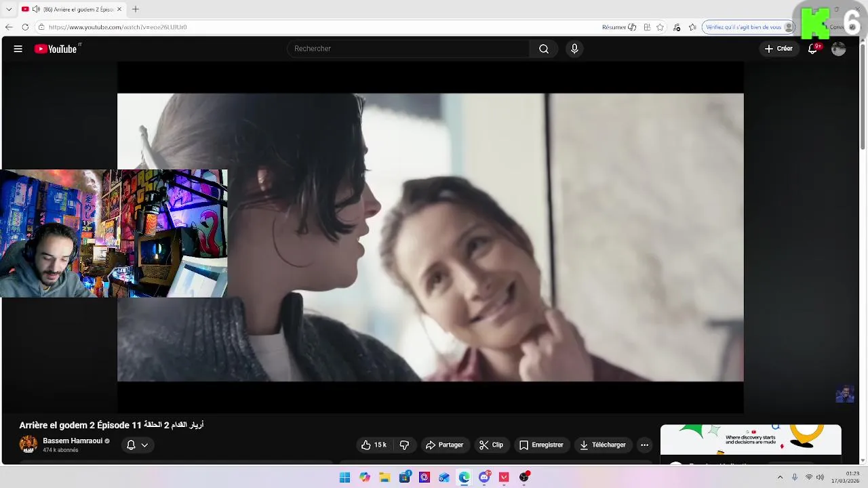Create a clip with the Clip button
The image size is (868, 488).
click(492, 445)
